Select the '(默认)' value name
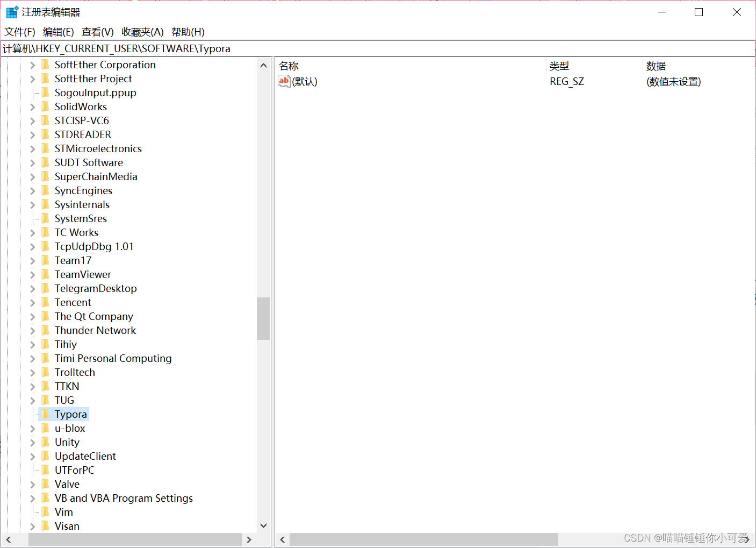 pos(305,81)
